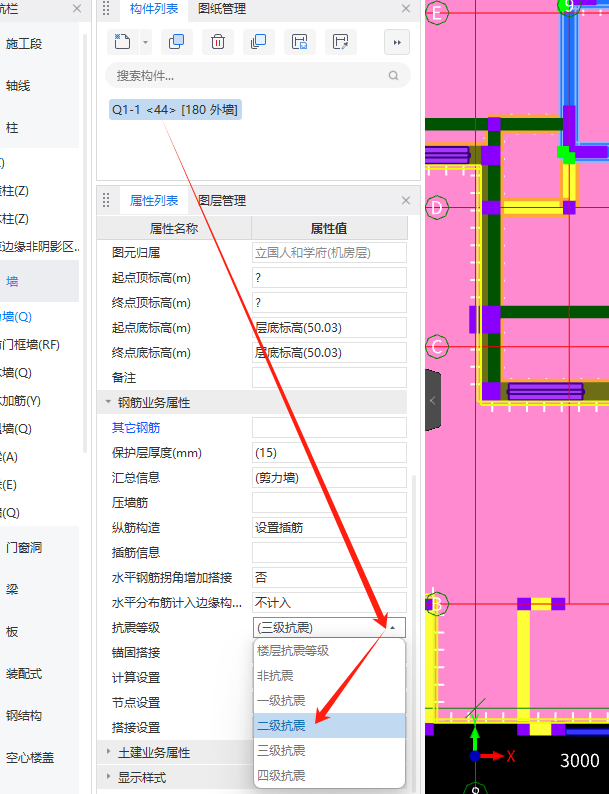The height and width of the screenshot is (794, 609).
Task: Expand the 土建业务属性 section
Action: pos(108,751)
